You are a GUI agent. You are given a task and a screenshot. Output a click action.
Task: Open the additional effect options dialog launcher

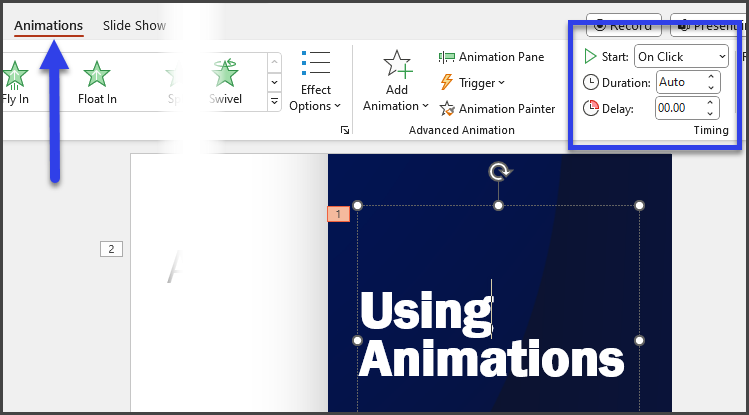coord(345,130)
